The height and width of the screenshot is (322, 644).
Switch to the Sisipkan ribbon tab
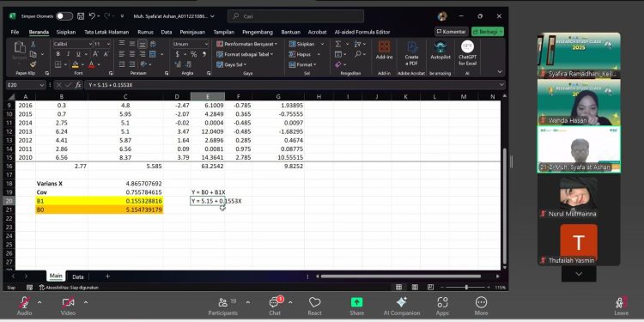click(x=66, y=32)
